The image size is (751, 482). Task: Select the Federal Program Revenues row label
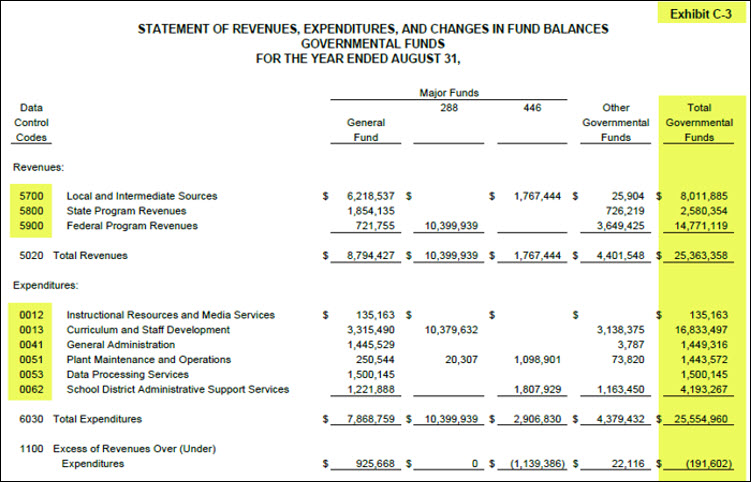(x=131, y=226)
